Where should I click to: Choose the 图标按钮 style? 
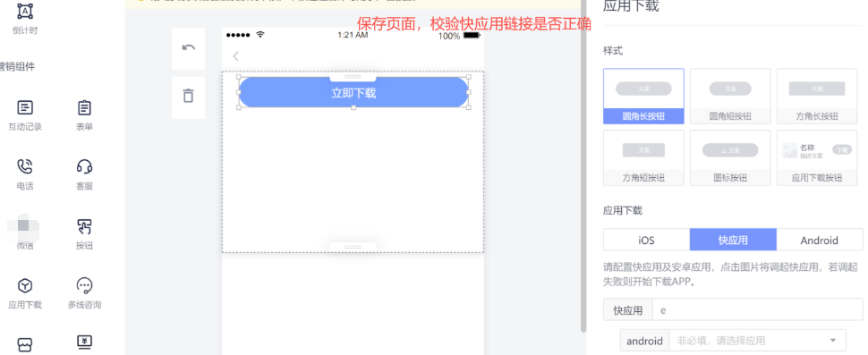tap(730, 157)
